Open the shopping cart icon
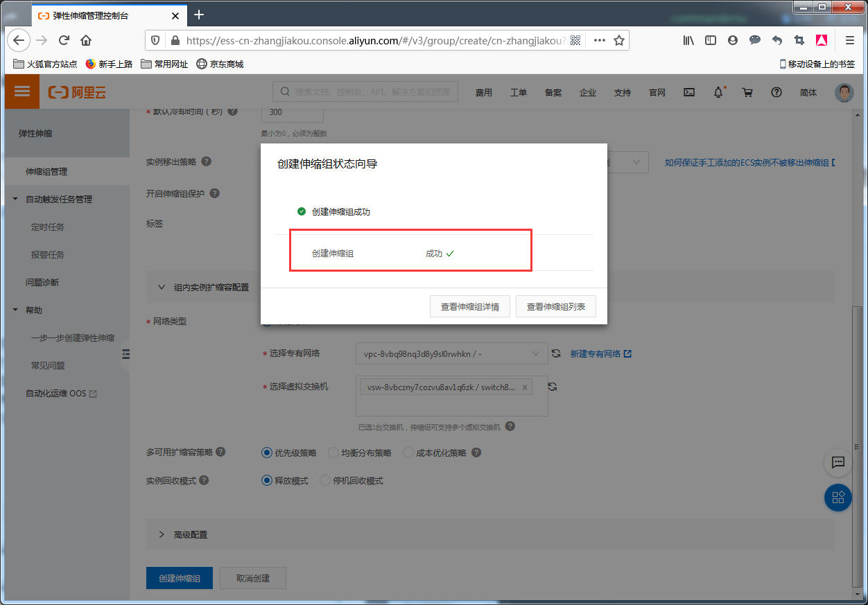The width and height of the screenshot is (868, 605). point(747,92)
